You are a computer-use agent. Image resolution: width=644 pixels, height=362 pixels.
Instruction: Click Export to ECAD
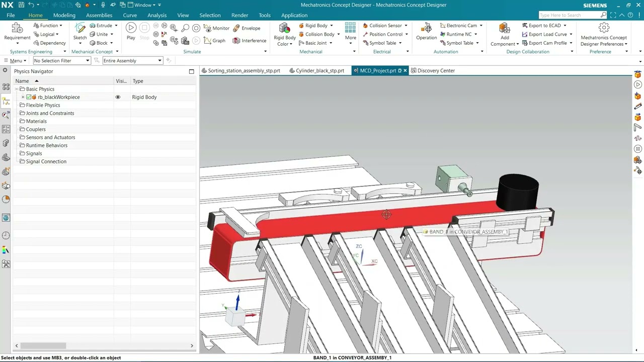541,26
